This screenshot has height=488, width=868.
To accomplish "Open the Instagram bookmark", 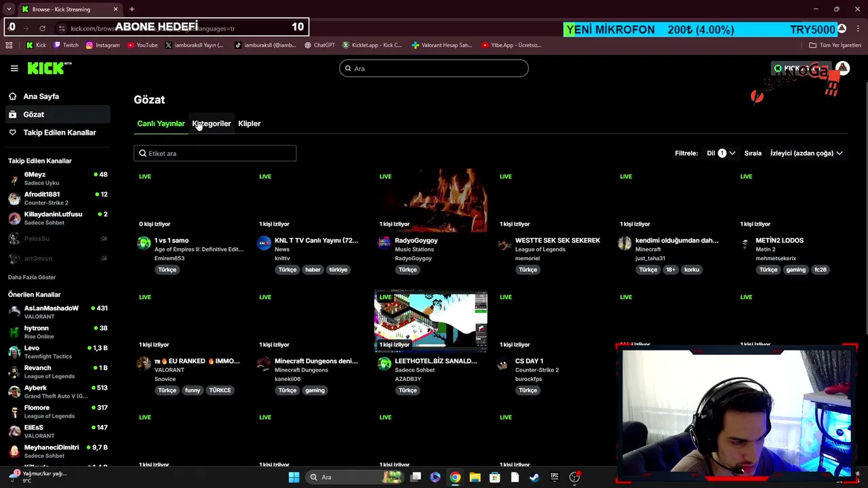I will pos(102,45).
